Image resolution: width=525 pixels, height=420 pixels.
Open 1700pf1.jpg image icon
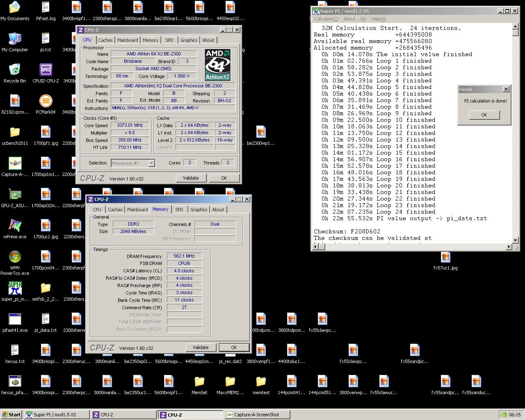46,136
